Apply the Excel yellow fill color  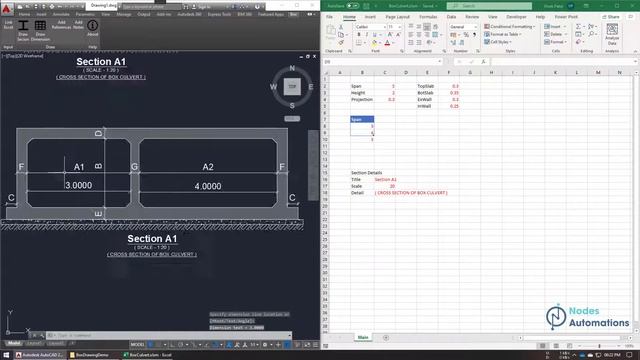click(x=374, y=42)
